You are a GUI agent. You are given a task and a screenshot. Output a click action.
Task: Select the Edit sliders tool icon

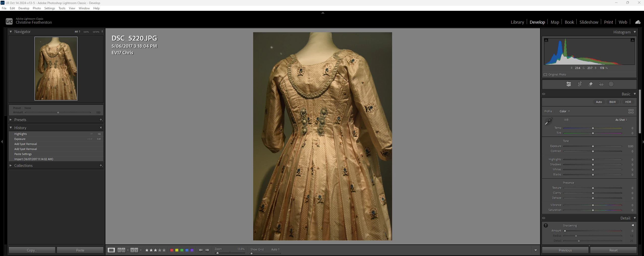coord(569,84)
